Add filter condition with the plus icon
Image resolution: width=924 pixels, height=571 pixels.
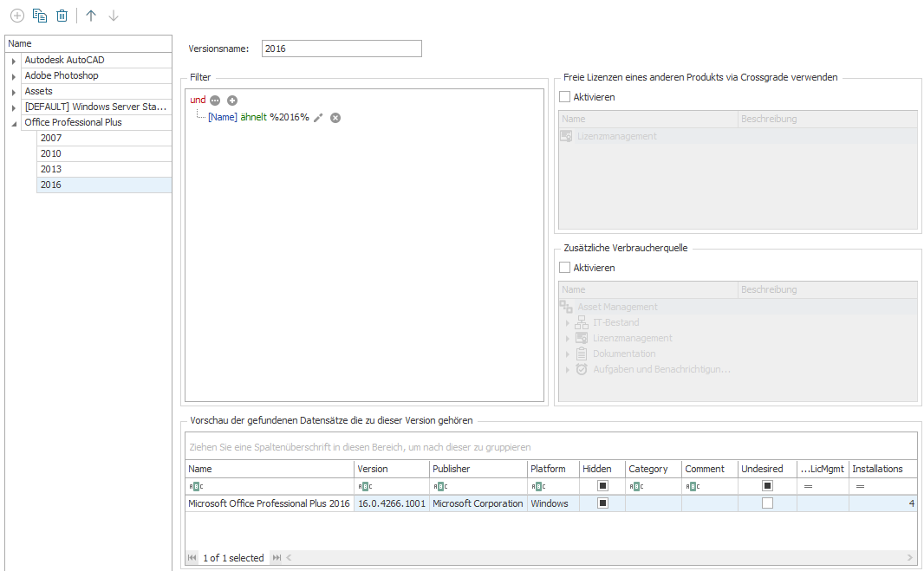click(x=232, y=101)
